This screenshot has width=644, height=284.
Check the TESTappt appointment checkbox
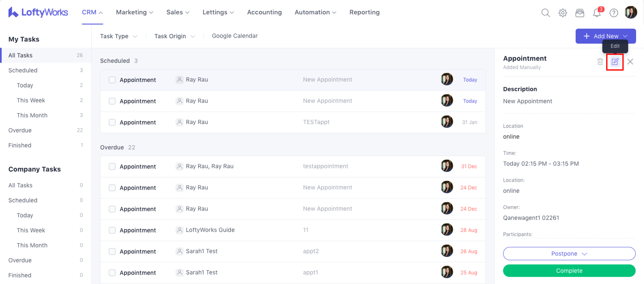pos(112,122)
